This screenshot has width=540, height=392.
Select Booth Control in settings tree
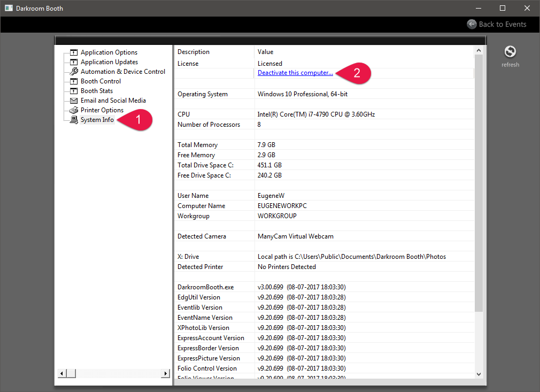[x=101, y=81]
